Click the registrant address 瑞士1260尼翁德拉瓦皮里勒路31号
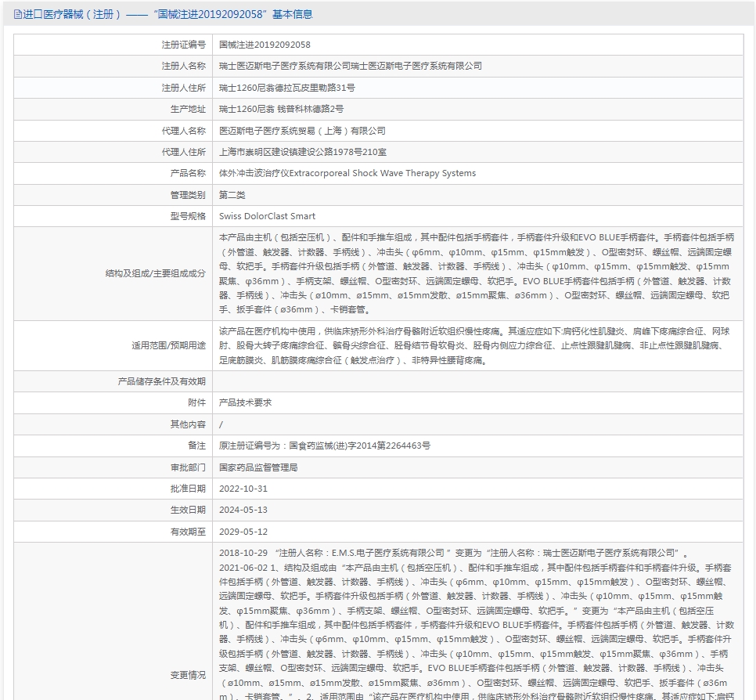 coord(286,88)
